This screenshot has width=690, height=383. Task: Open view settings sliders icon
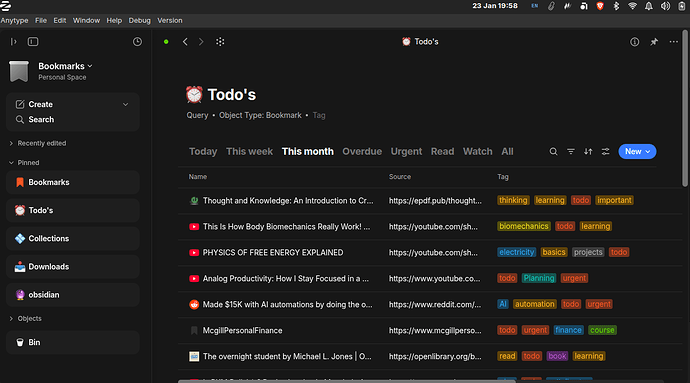coord(606,151)
